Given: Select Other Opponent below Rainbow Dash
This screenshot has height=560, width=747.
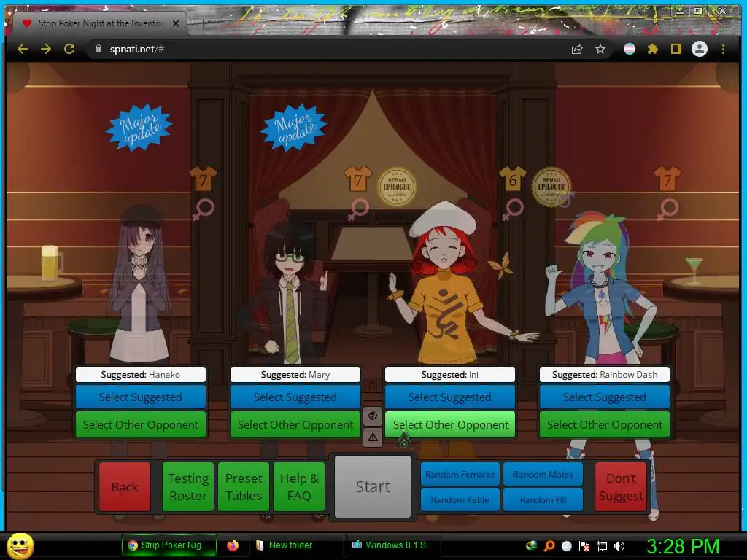Looking at the screenshot, I should coord(605,424).
